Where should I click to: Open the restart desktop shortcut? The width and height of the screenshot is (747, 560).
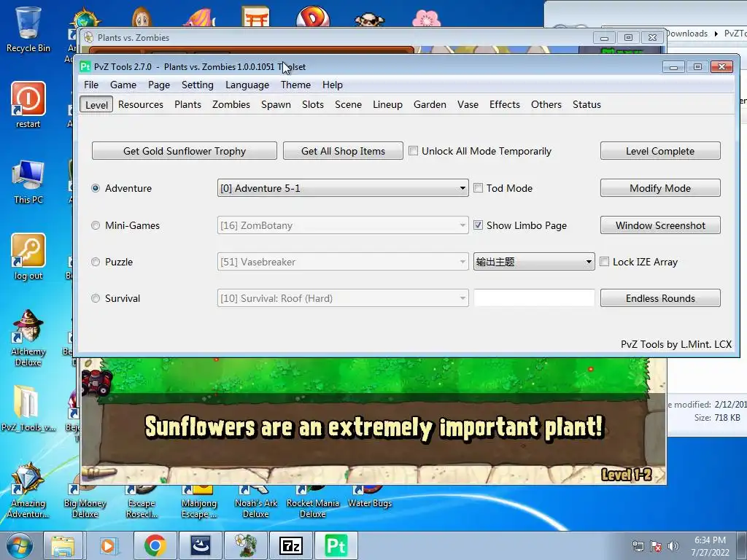[28, 105]
